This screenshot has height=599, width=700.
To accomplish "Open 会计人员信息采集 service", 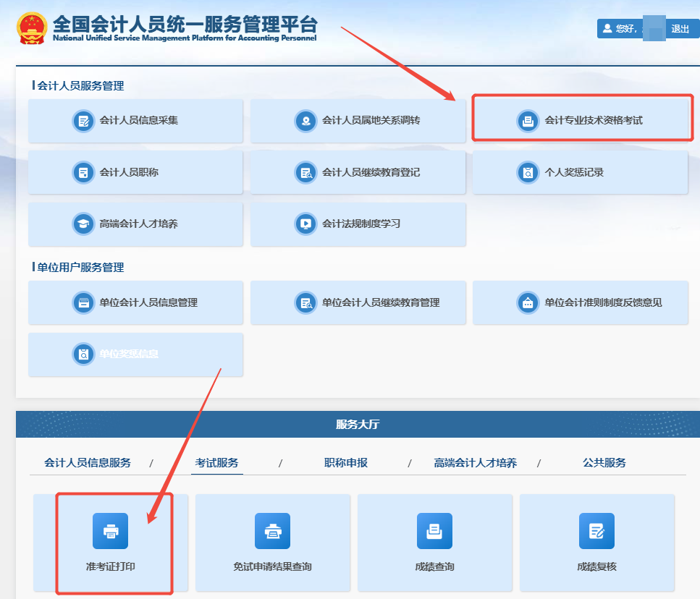I will pyautogui.click(x=135, y=122).
